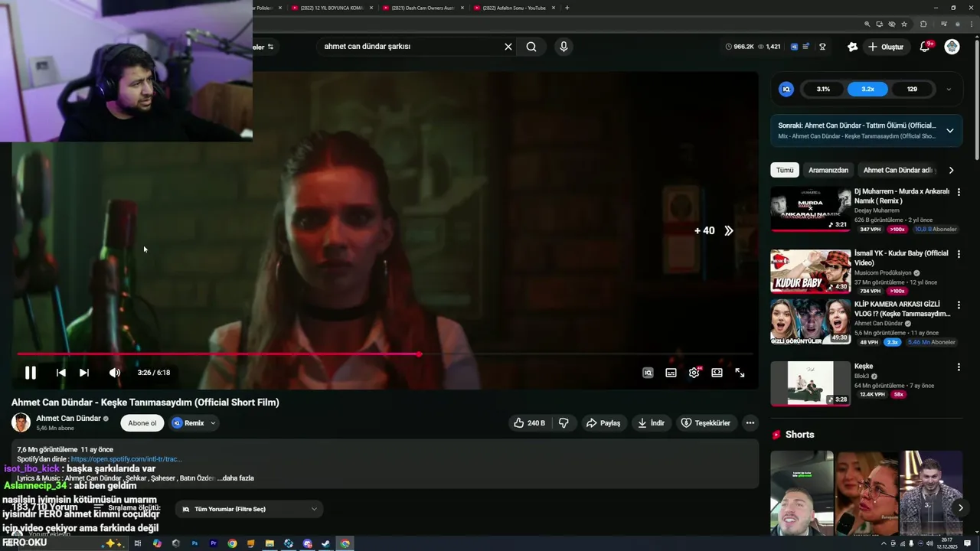The image size is (980, 551).
Task: Dislike the video
Action: click(x=563, y=422)
